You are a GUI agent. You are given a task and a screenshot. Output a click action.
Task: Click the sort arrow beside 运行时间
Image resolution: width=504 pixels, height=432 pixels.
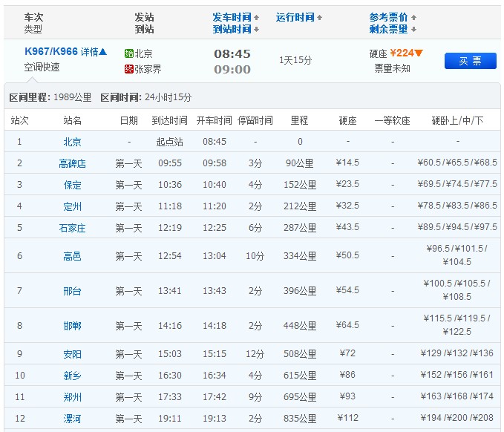click(x=320, y=17)
